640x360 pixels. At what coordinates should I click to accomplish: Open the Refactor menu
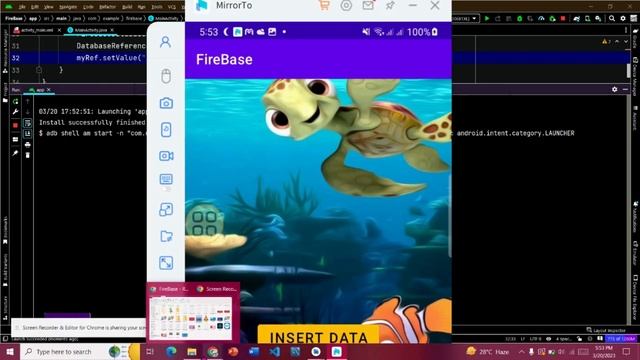click(107, 7)
